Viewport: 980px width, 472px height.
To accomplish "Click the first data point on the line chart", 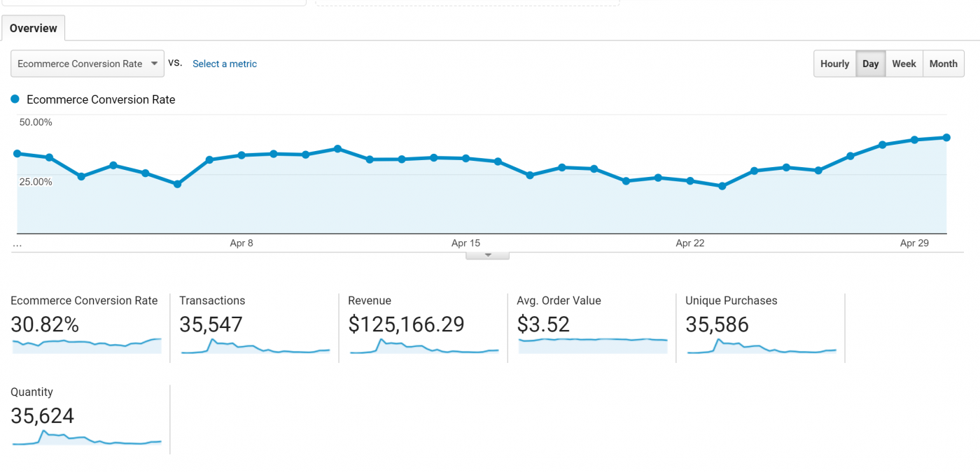I will coord(17,154).
